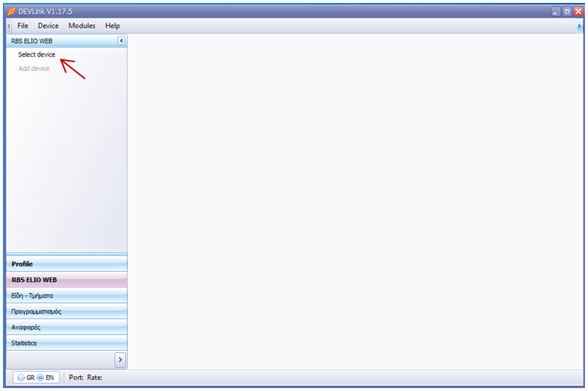Maximize the DEVLink window
588x391 pixels.
click(567, 12)
